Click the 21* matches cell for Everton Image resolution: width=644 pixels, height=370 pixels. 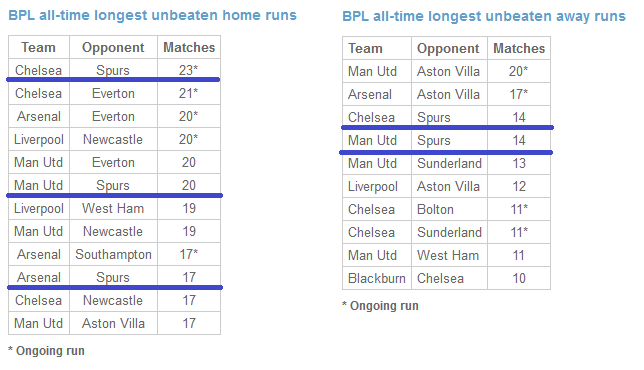point(189,93)
